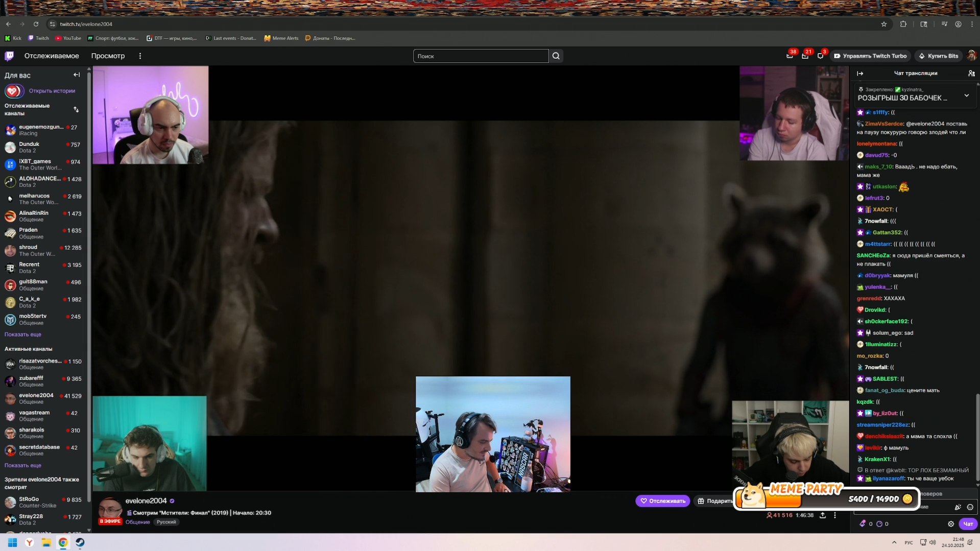Bookmark this page with the star

pos(884,24)
